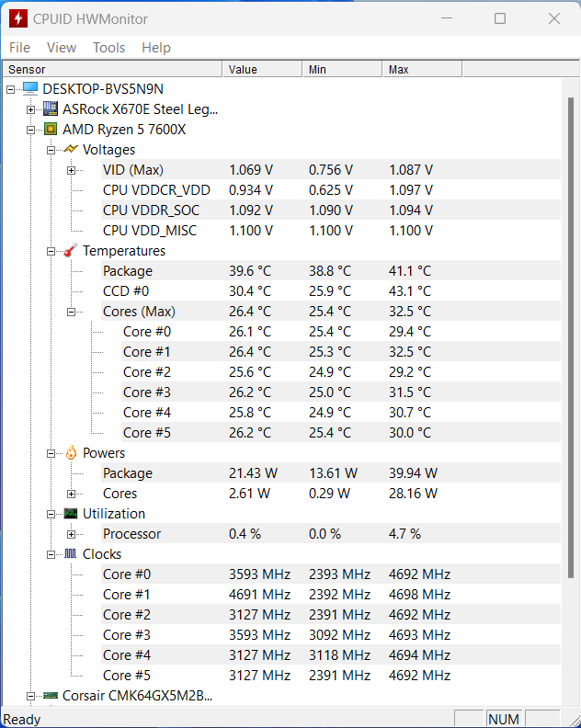Viewport: 581px width, 728px height.
Task: Click the Clocks waveform icon
Action: 71,553
